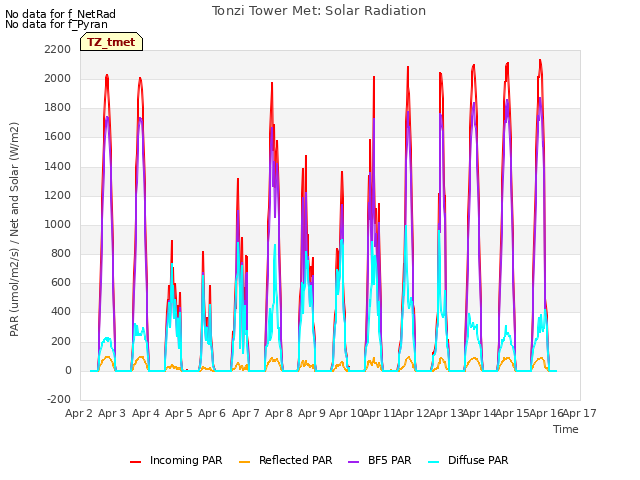Click the y-axis tick label -200
The width and height of the screenshot is (640, 480).
click(x=59, y=399)
